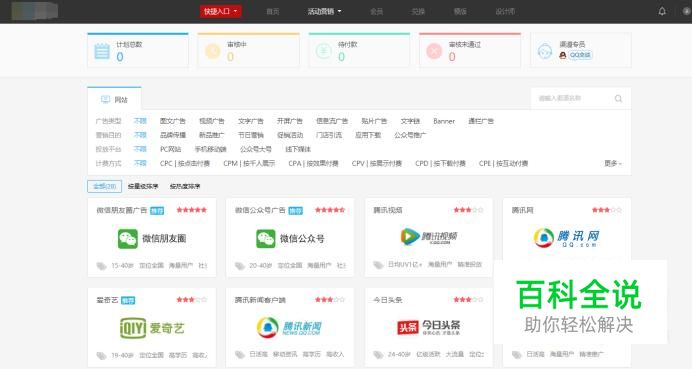Filter by 通栏广告
Viewport: 692px width, 369px height.
tap(481, 121)
